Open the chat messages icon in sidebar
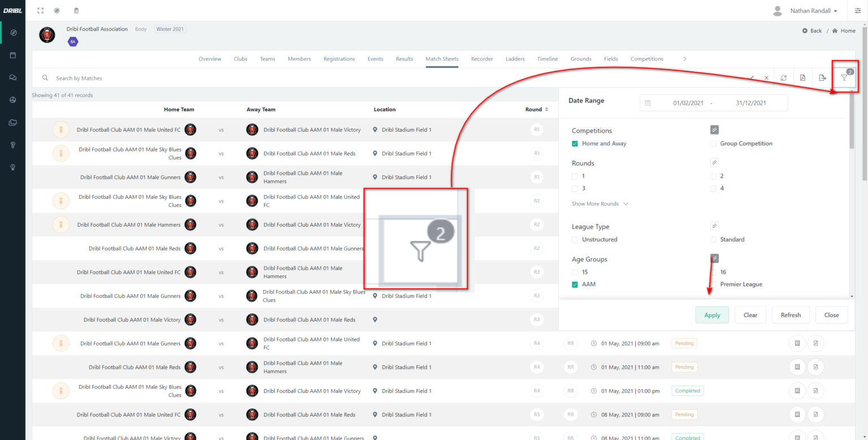The height and width of the screenshot is (440, 868). click(13, 77)
